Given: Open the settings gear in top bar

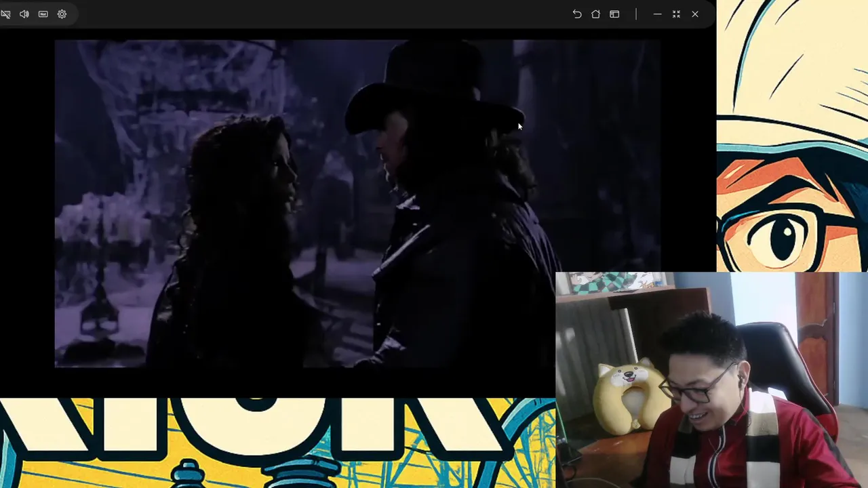Looking at the screenshot, I should 62,14.
